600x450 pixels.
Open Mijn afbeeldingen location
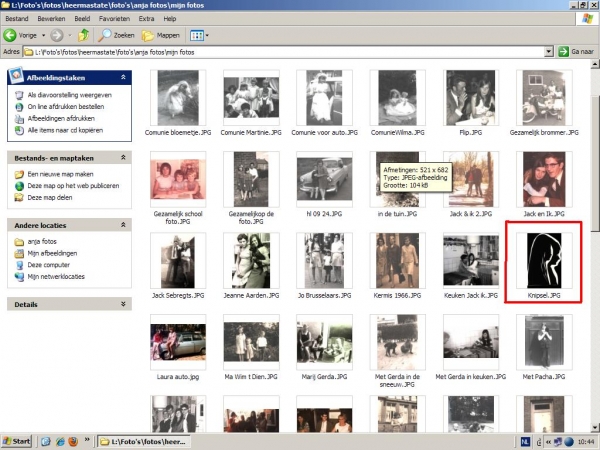pos(52,253)
